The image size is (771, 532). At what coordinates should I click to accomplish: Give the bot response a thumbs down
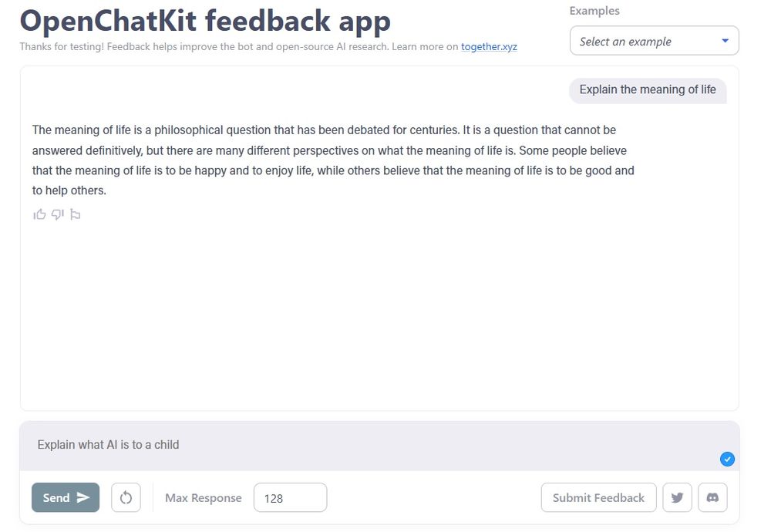point(57,214)
